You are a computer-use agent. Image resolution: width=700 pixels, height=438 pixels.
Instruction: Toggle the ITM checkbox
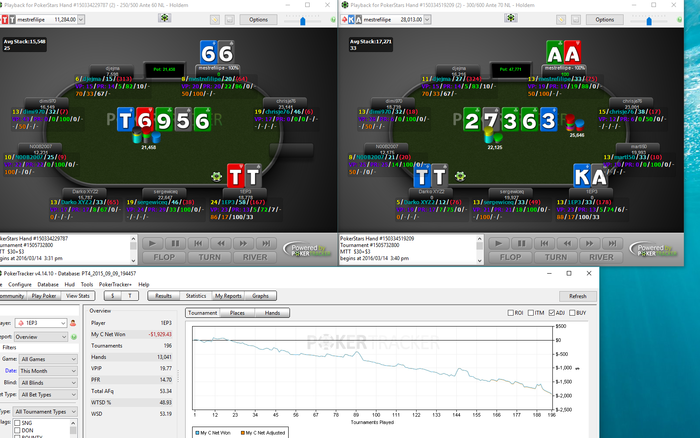[x=531, y=313]
